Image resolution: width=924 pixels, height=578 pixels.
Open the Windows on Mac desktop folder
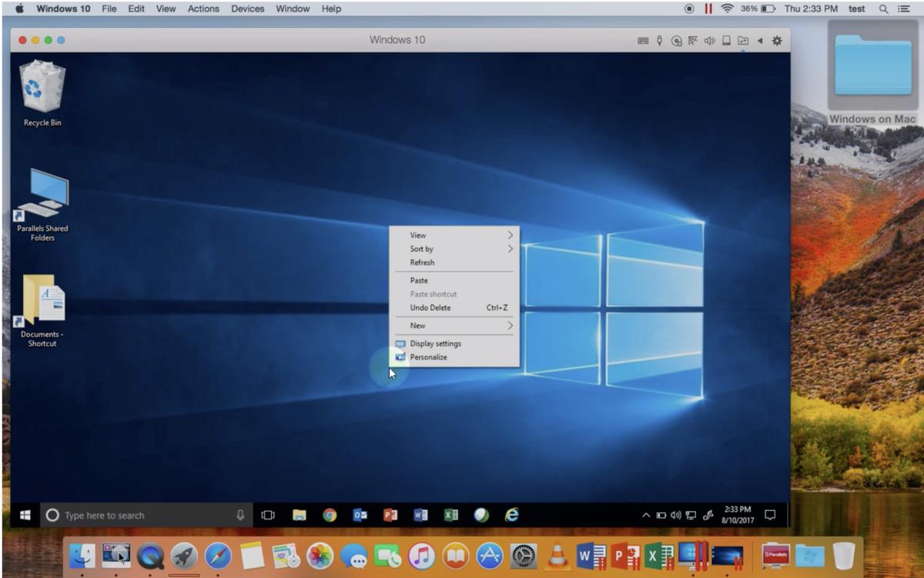coord(872,73)
